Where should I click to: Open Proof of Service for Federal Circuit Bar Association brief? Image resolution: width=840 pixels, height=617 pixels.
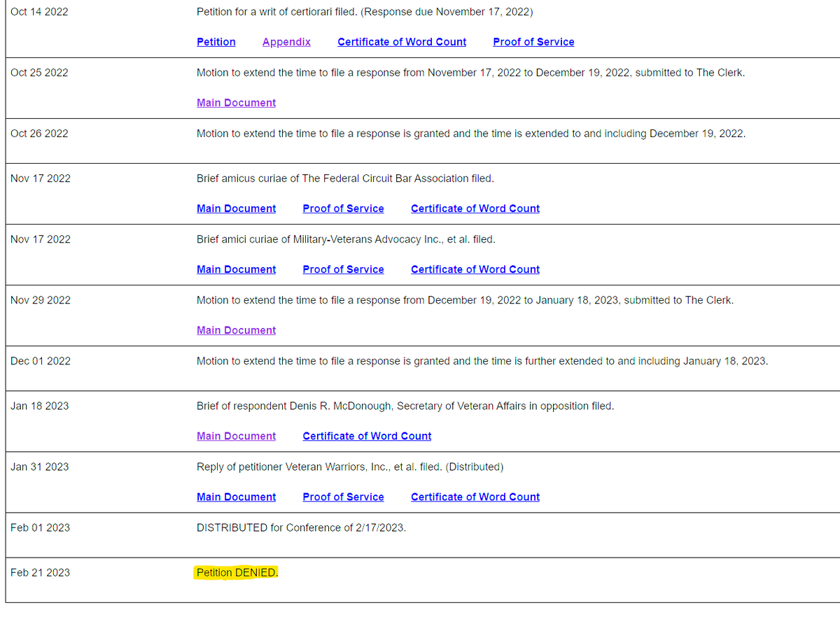point(343,208)
